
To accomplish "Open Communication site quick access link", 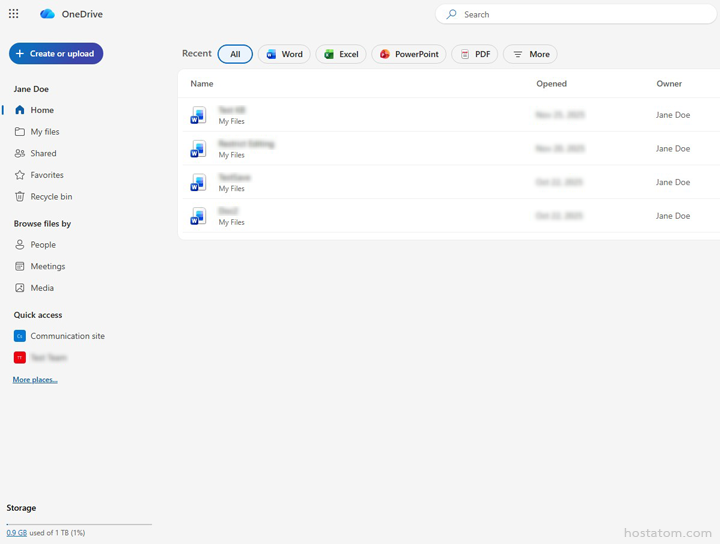I will point(68,336).
